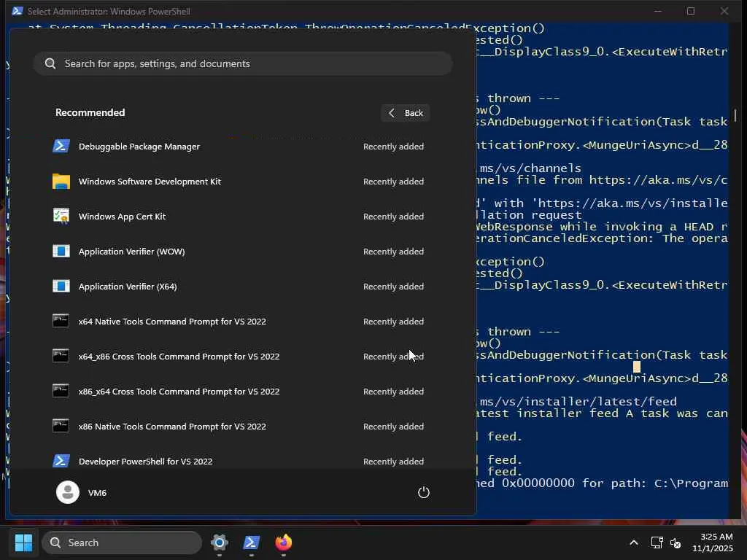This screenshot has width=747, height=560.
Task: Open Windows Software Development Kit folder icon
Action: point(61,182)
